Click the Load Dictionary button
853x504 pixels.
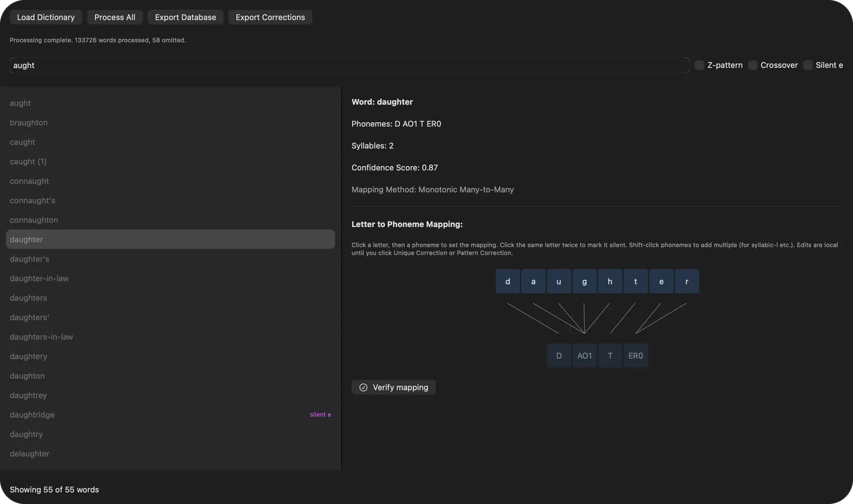coord(46,17)
